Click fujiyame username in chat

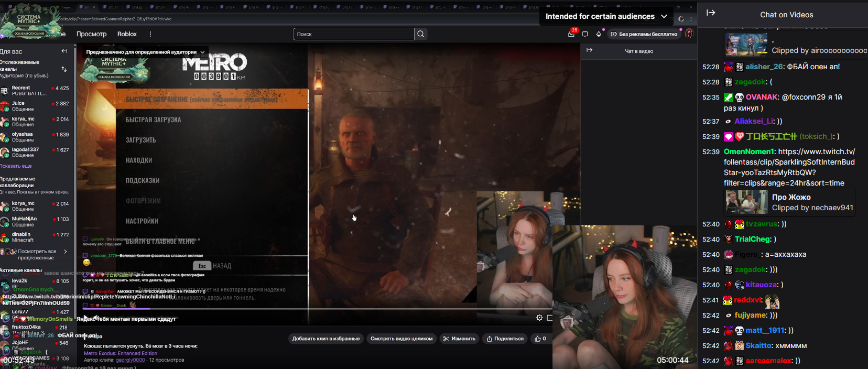pos(751,315)
